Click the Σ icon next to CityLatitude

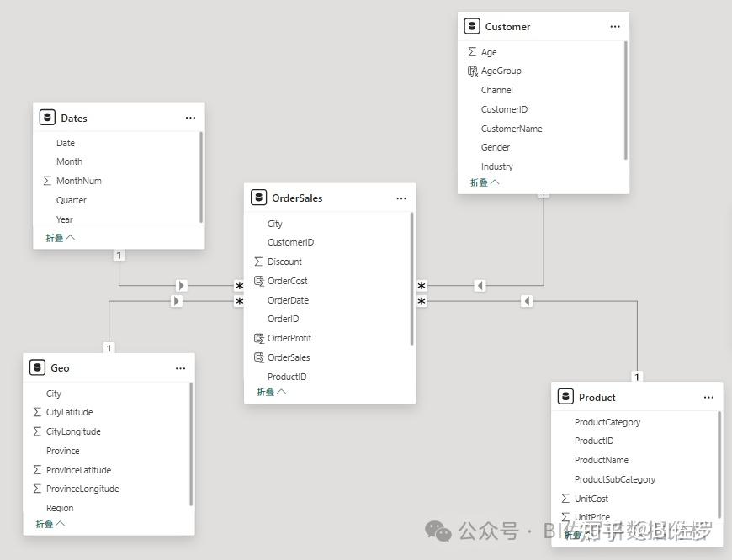(x=37, y=412)
